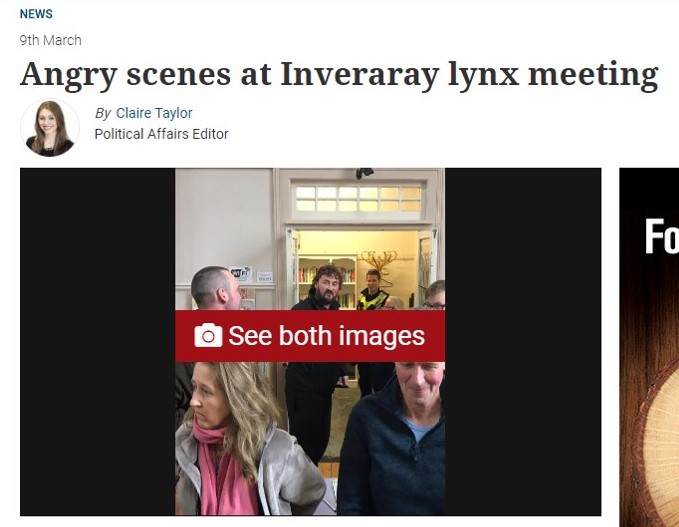This screenshot has width=679, height=527.
Task: Click the headline about Inveraray lynx meeting
Action: [339, 75]
